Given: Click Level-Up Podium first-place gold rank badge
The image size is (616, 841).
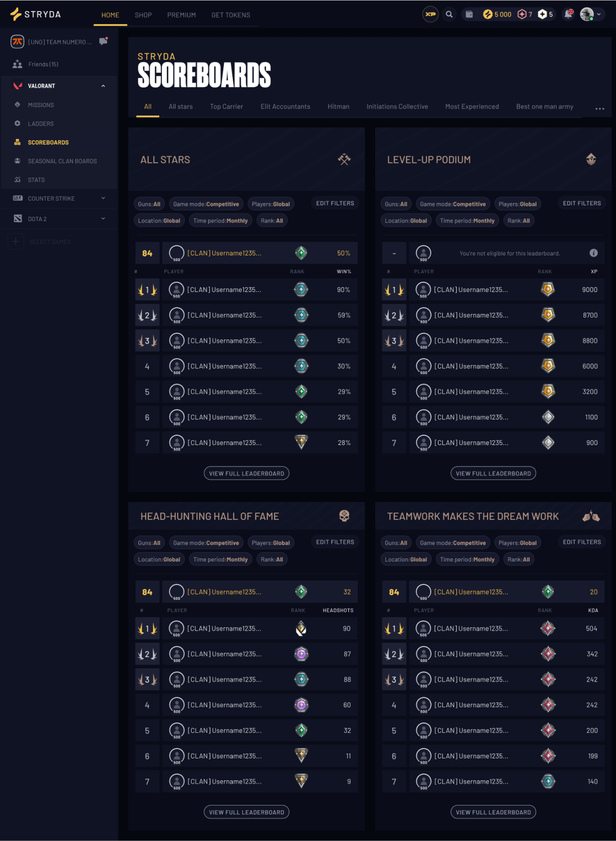Looking at the screenshot, I should (548, 289).
